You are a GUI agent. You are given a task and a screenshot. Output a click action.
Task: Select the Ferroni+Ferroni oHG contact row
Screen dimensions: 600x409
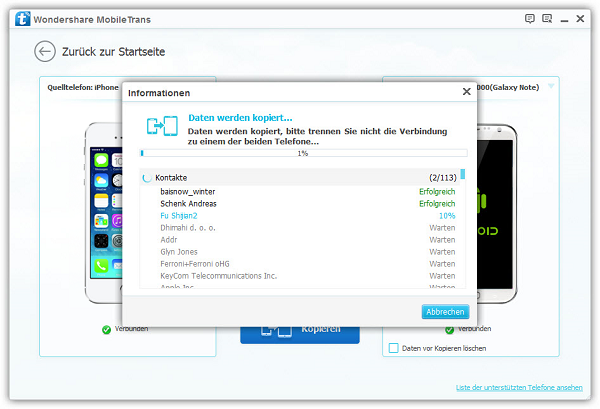pos(300,264)
